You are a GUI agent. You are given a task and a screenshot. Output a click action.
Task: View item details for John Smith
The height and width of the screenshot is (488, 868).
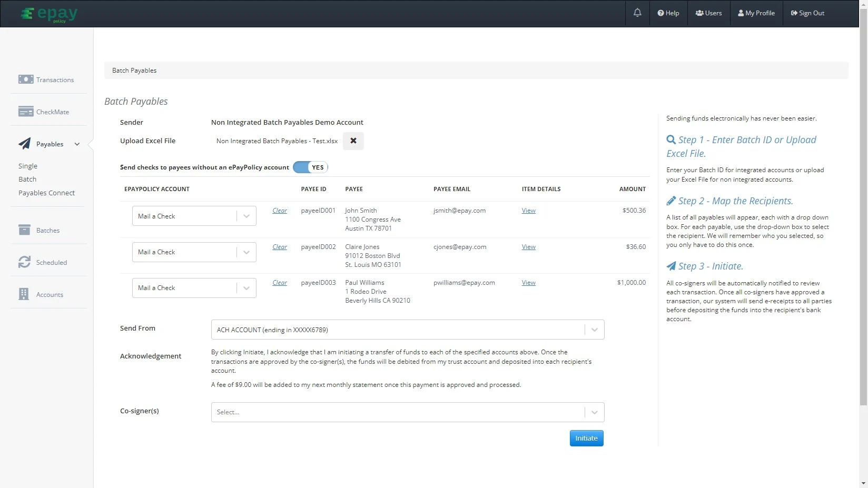tap(529, 211)
